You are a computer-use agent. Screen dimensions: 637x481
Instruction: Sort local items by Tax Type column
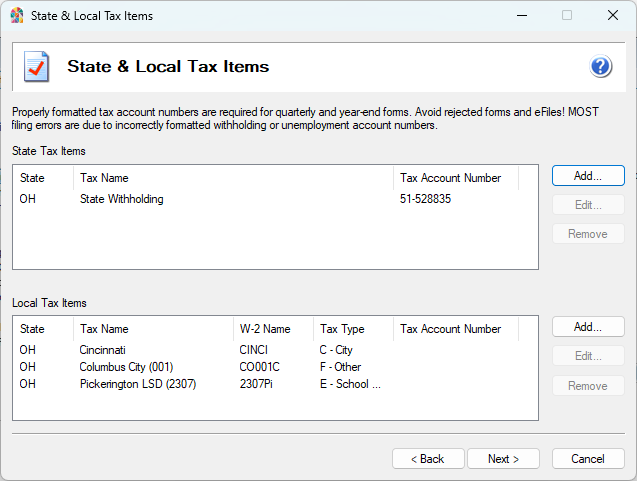(x=352, y=329)
